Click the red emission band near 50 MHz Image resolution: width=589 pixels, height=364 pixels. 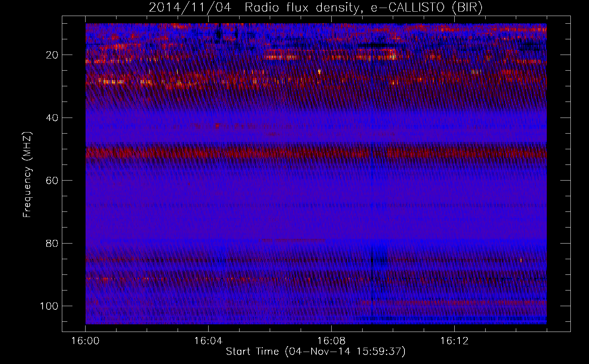316,151
